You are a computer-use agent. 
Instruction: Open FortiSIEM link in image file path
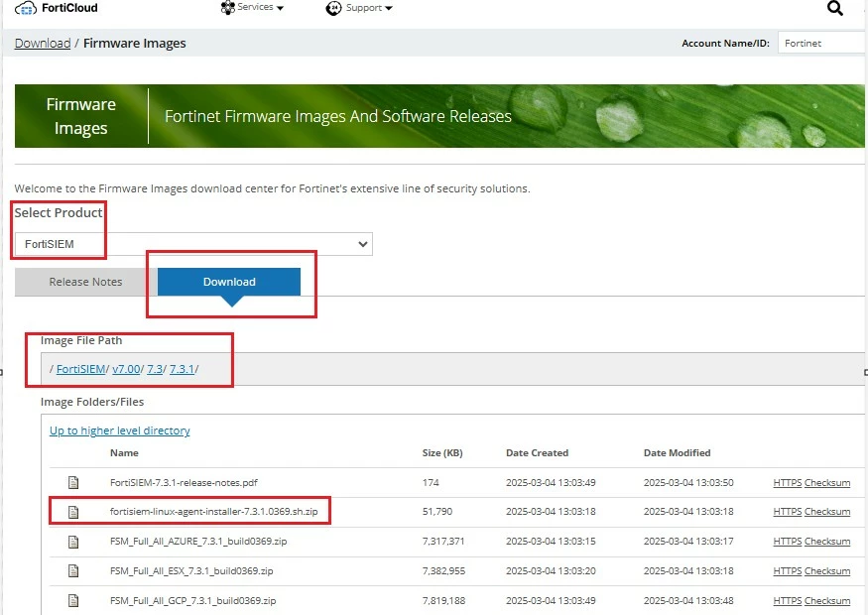coord(80,369)
